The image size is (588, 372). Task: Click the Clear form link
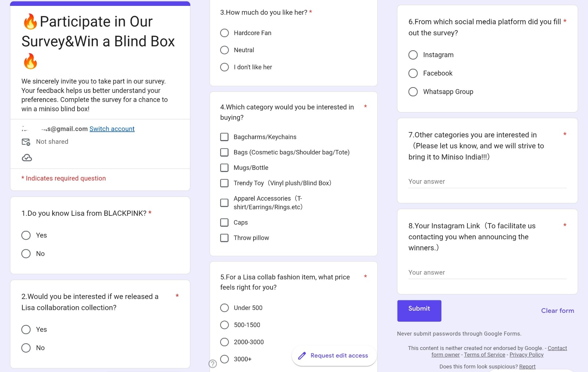click(557, 311)
